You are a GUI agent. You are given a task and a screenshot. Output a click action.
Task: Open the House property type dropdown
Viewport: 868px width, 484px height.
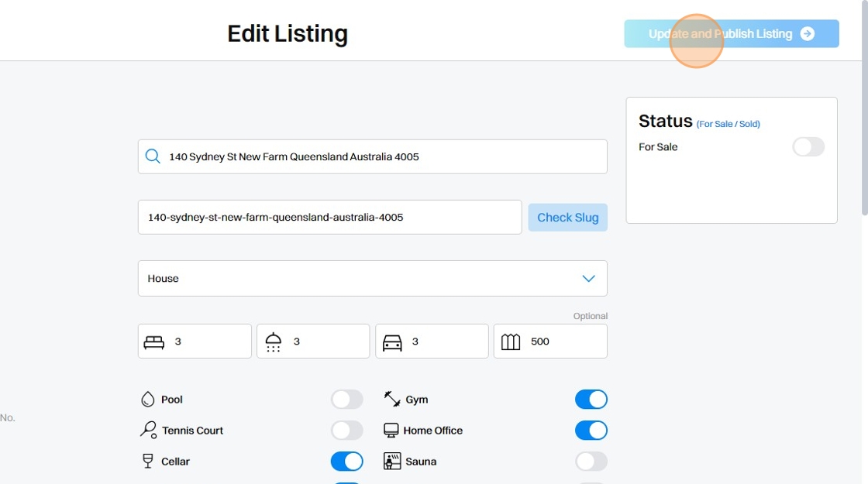click(372, 279)
